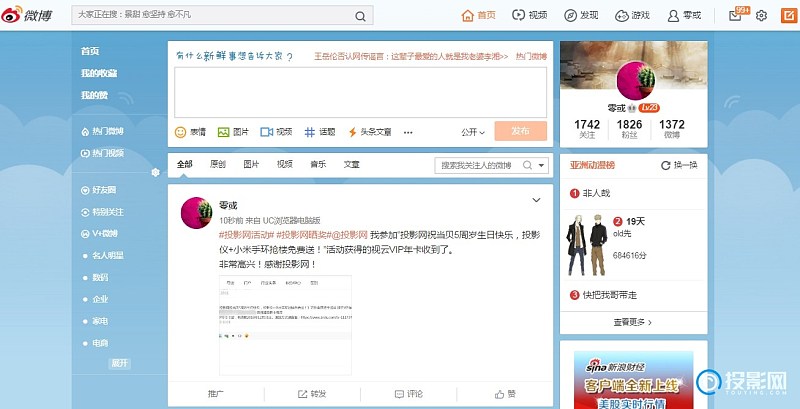This screenshot has width=800, height=409.
Task: Attach a picture with 图片 icon
Action: coord(233,132)
